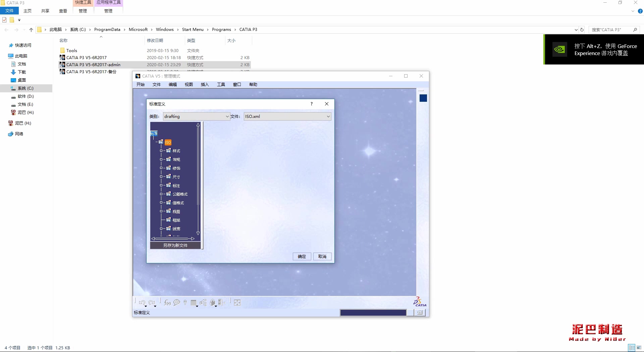
Task: Click the list-with-brace icon in CATIA toolbar
Action: pos(221,303)
